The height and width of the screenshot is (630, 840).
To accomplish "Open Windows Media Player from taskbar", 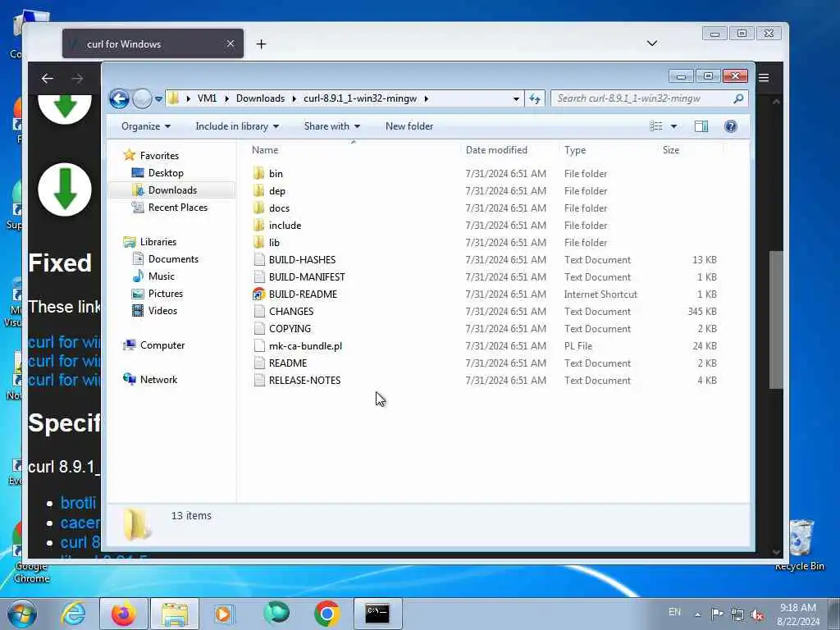I will (223, 614).
